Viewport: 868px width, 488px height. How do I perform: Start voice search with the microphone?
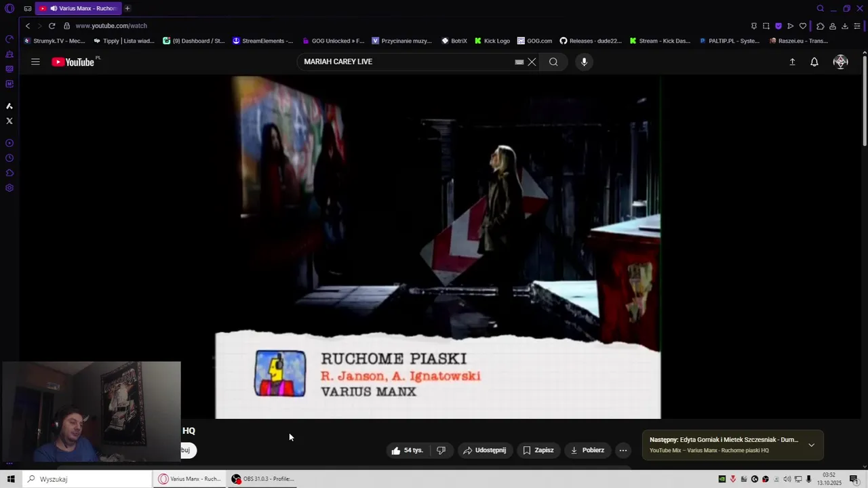584,62
